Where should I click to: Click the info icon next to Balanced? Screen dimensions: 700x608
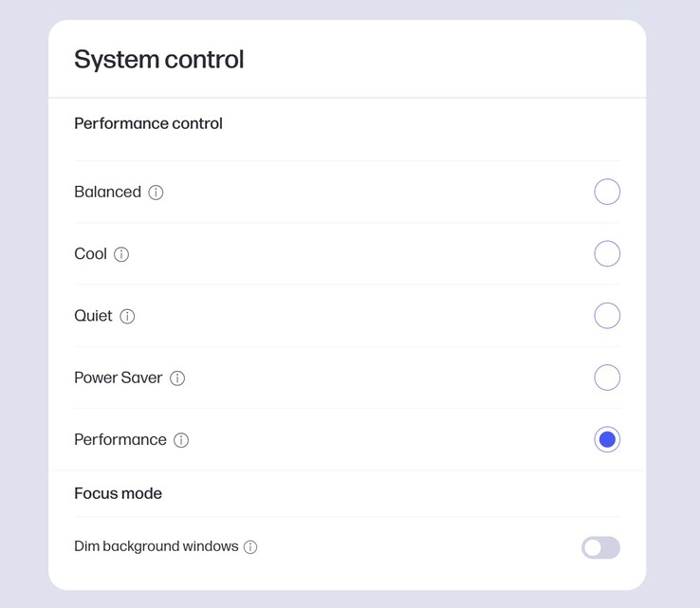(x=157, y=193)
